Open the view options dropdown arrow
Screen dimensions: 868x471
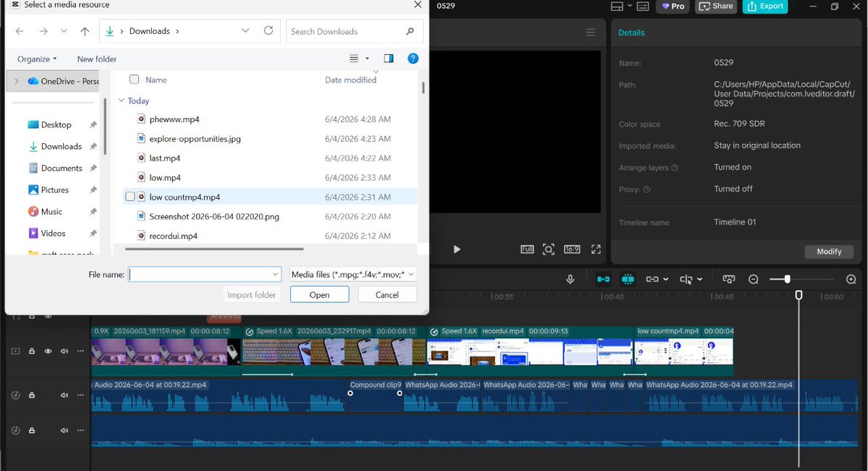pyautogui.click(x=367, y=59)
